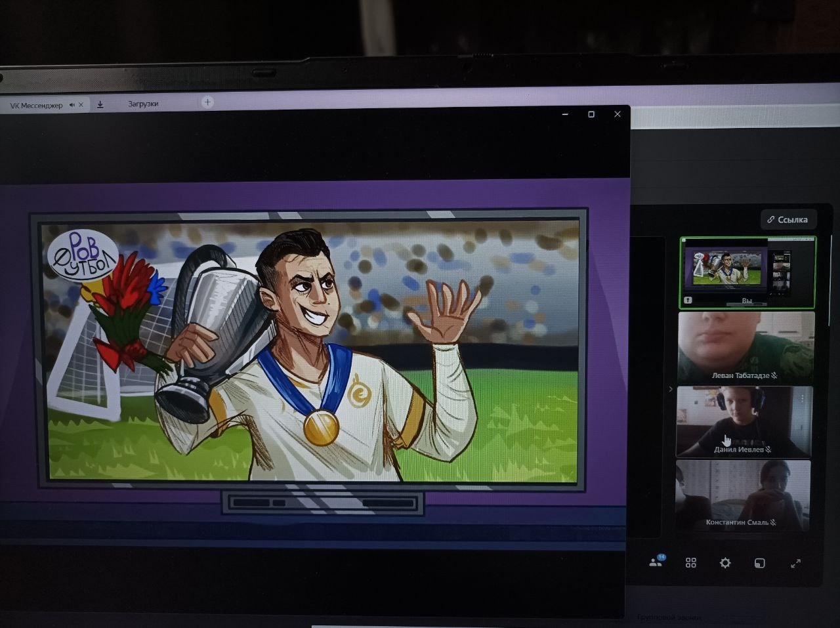Select your own screen-share tile labeled Вы
Screen dimensions: 840x628
[747, 272]
